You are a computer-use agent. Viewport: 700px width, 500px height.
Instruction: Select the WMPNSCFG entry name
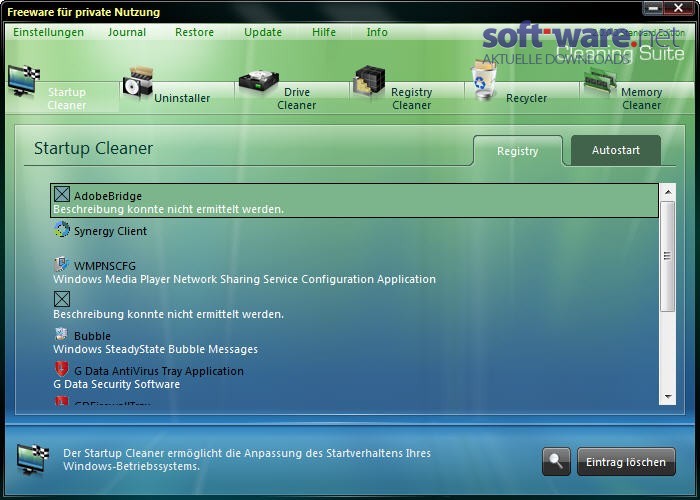tap(105, 266)
